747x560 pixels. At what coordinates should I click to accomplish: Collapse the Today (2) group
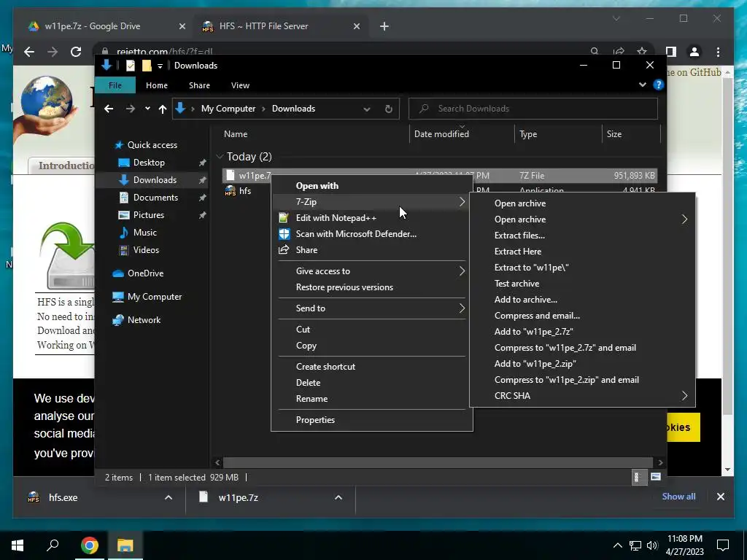220,156
